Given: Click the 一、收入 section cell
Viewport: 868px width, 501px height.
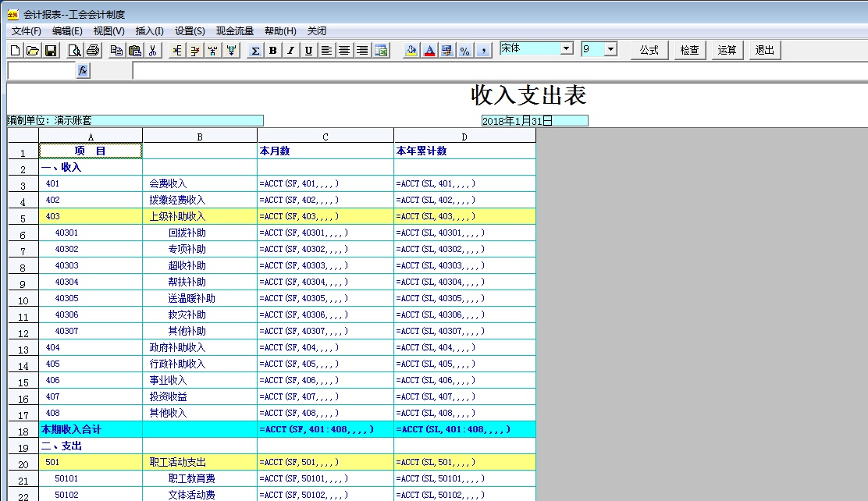Looking at the screenshot, I should [x=91, y=167].
